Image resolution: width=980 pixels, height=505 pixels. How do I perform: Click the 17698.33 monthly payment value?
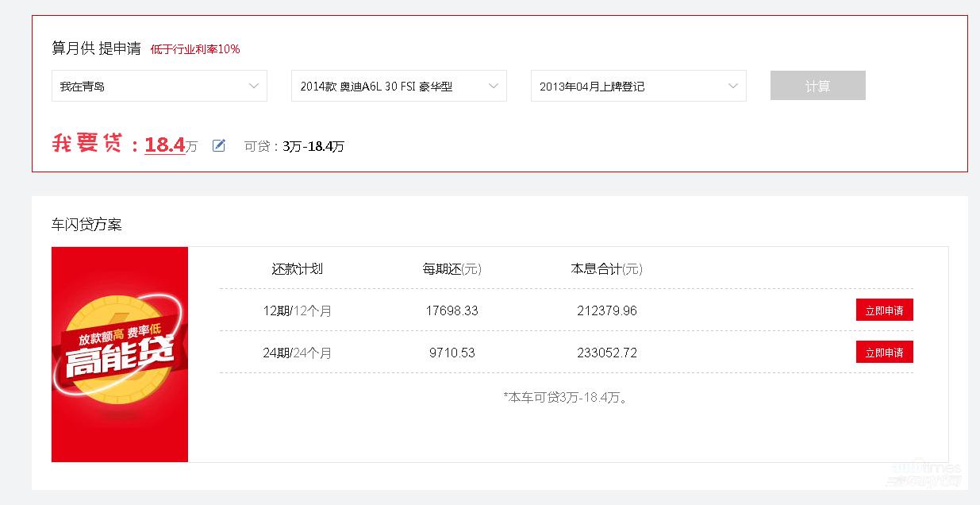[x=452, y=310]
